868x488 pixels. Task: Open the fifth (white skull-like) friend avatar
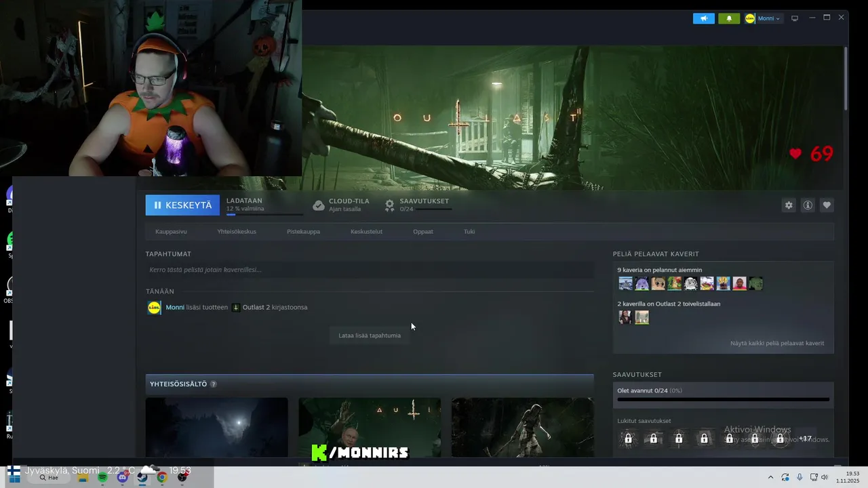(x=690, y=283)
